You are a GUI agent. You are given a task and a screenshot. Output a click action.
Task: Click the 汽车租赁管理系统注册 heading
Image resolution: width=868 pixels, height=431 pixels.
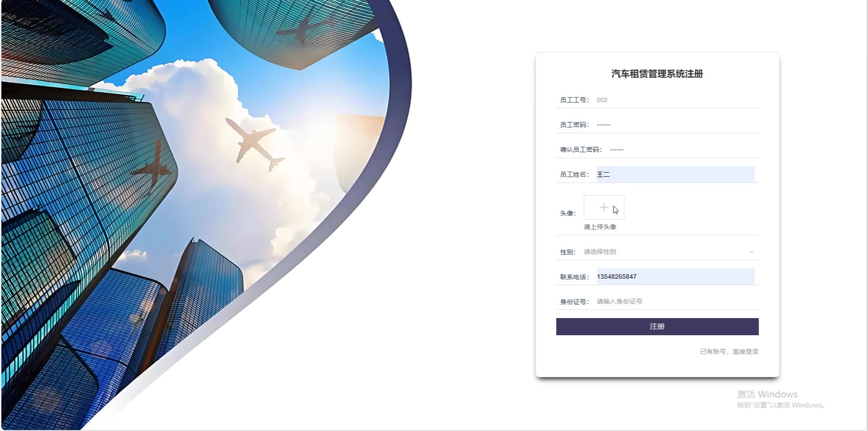(x=657, y=74)
